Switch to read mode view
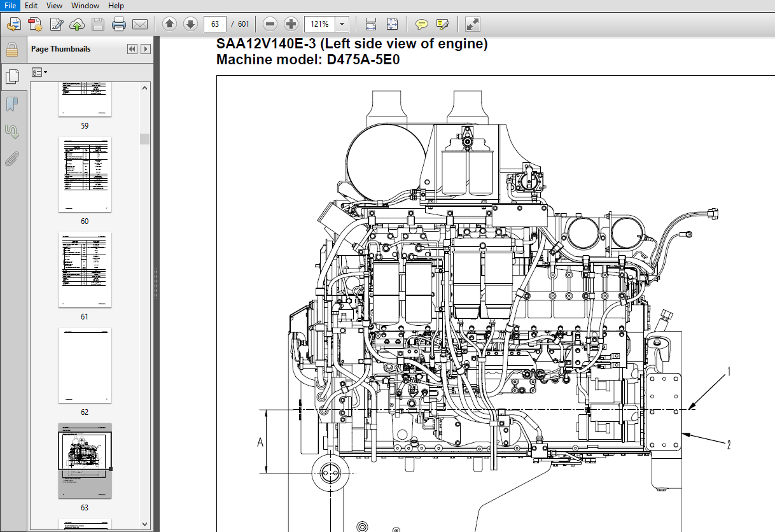775x532 pixels. click(472, 24)
